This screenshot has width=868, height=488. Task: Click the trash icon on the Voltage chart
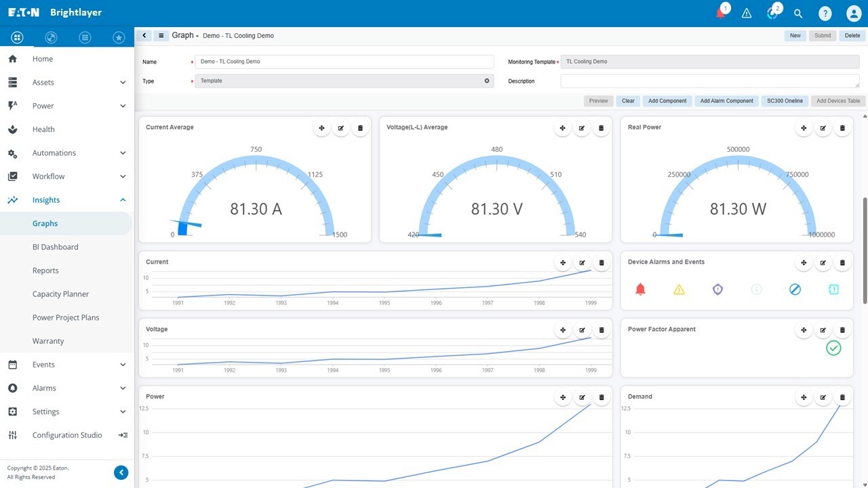(601, 329)
